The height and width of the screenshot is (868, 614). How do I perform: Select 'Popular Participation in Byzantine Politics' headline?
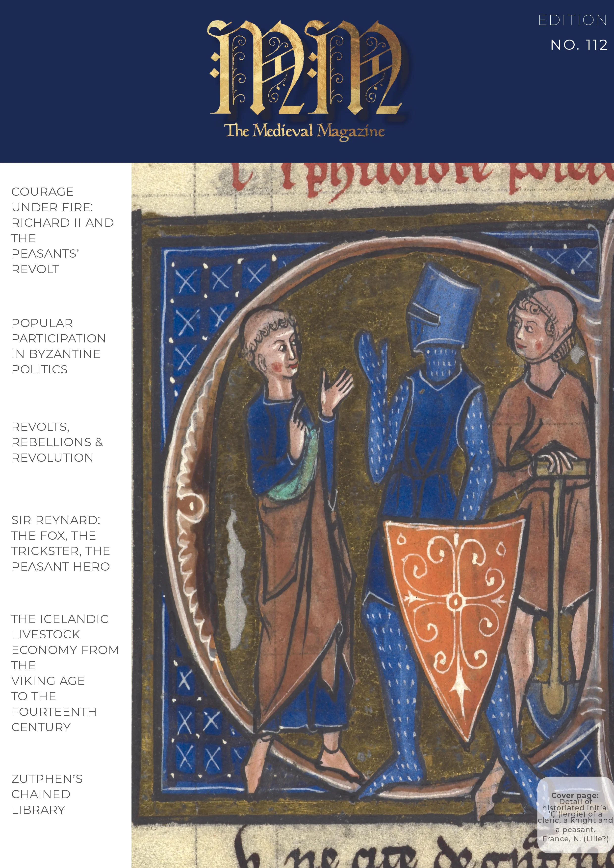59,346
